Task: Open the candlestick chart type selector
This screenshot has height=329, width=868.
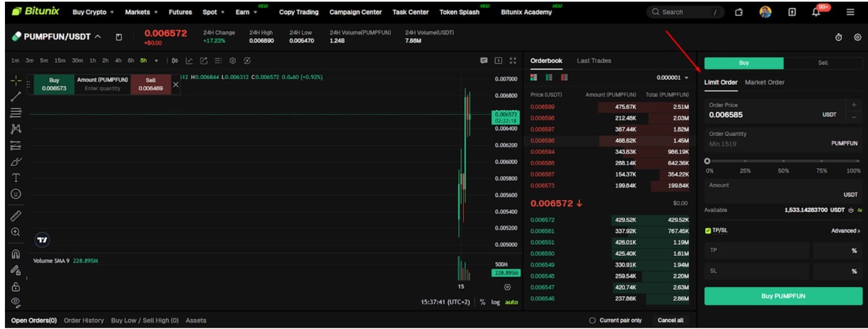Action: click(175, 61)
